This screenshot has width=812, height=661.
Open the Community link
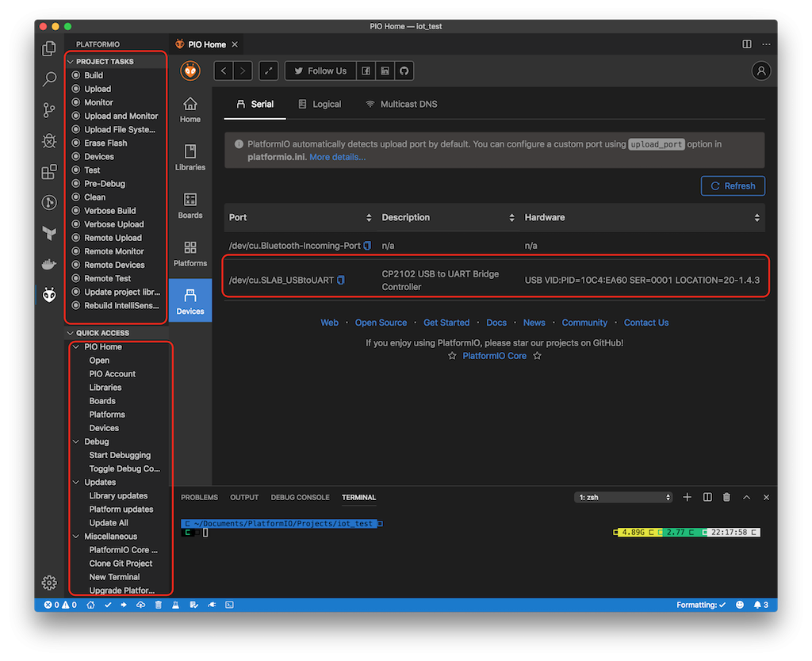click(584, 323)
